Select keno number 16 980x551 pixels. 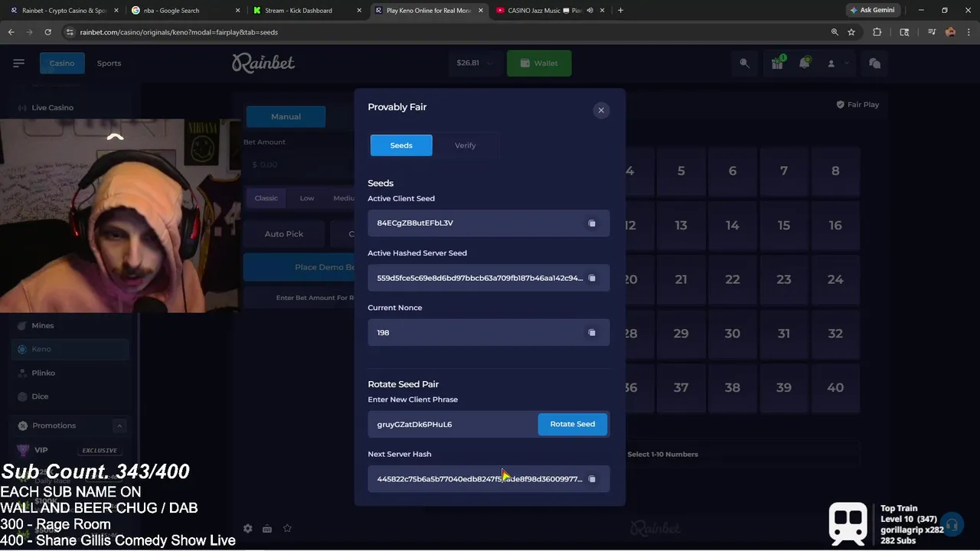pyautogui.click(x=835, y=225)
